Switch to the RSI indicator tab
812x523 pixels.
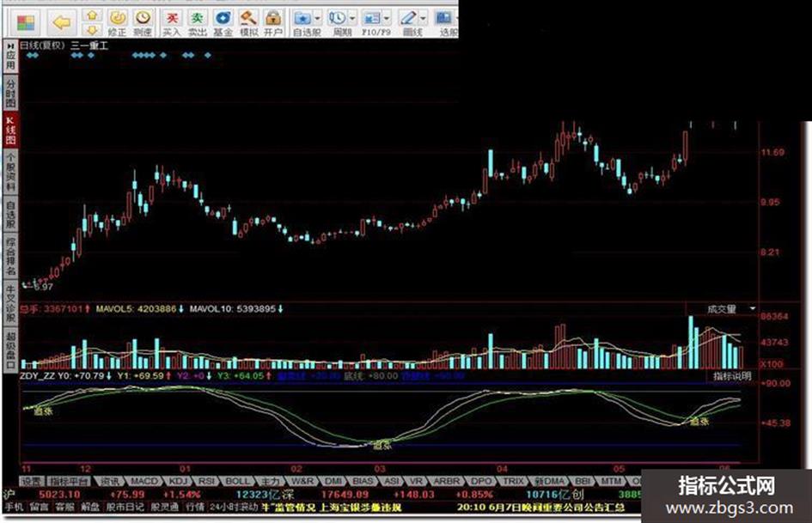click(x=206, y=482)
